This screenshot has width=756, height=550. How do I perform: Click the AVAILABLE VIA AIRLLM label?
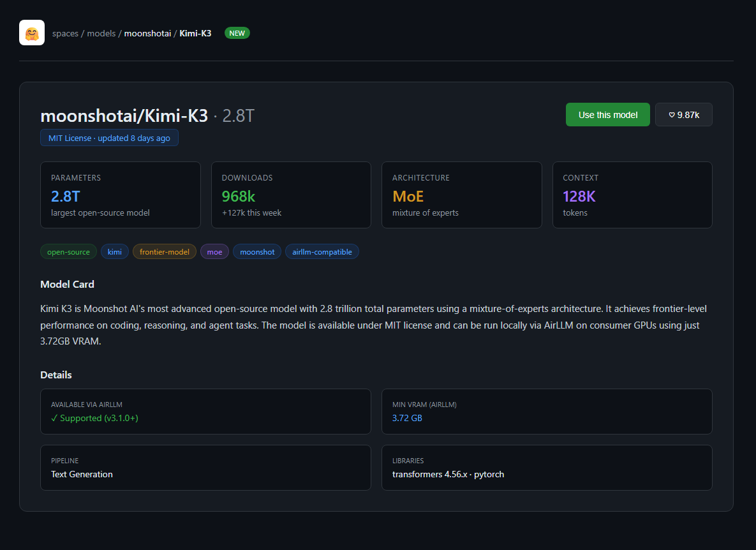click(87, 405)
